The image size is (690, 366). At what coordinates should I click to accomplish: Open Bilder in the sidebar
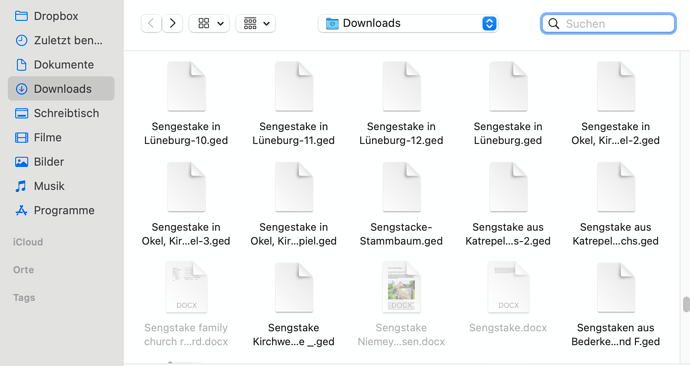(40, 161)
